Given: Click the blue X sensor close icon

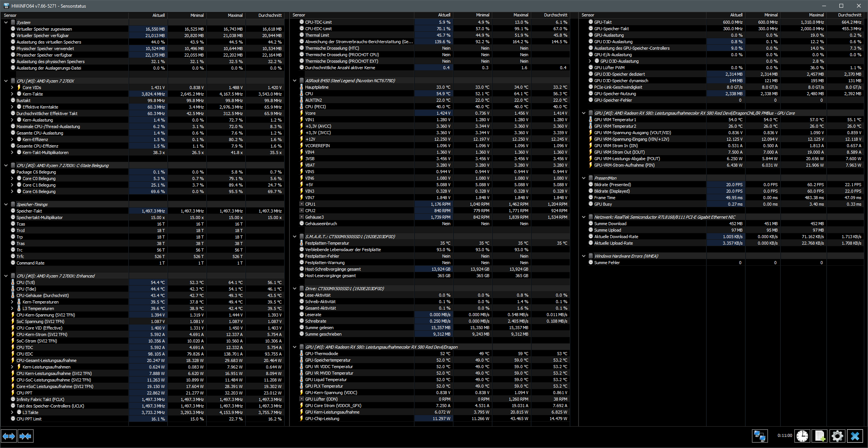Looking at the screenshot, I should click(855, 436).
